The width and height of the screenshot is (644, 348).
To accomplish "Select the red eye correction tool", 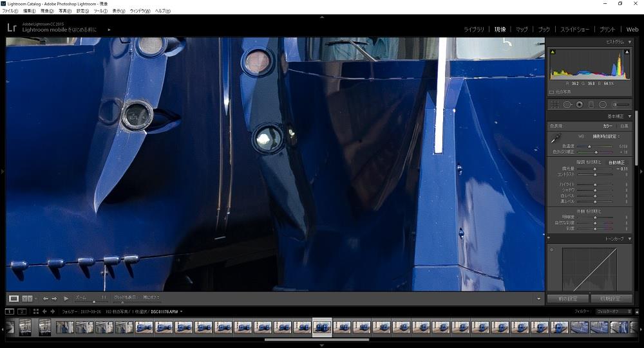I will [x=580, y=105].
